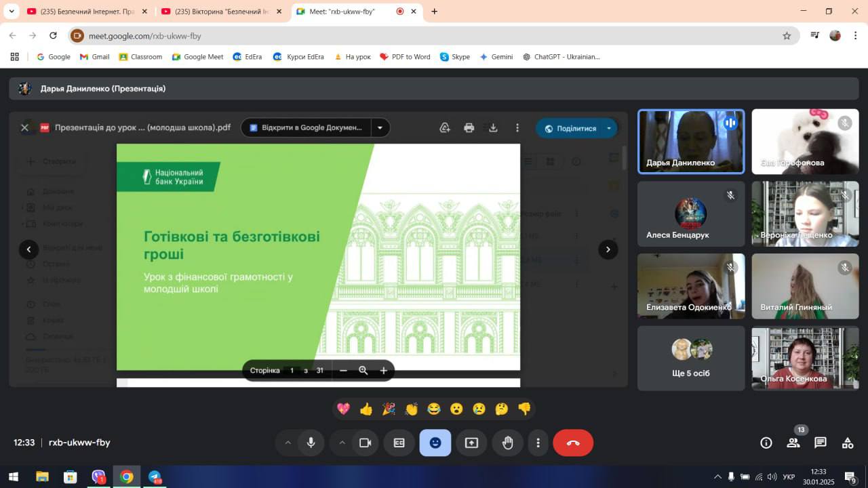Toggle closed captions button

(399, 443)
